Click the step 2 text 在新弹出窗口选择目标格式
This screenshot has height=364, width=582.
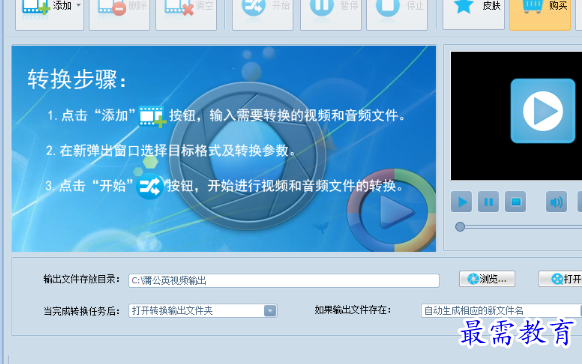tap(142, 151)
